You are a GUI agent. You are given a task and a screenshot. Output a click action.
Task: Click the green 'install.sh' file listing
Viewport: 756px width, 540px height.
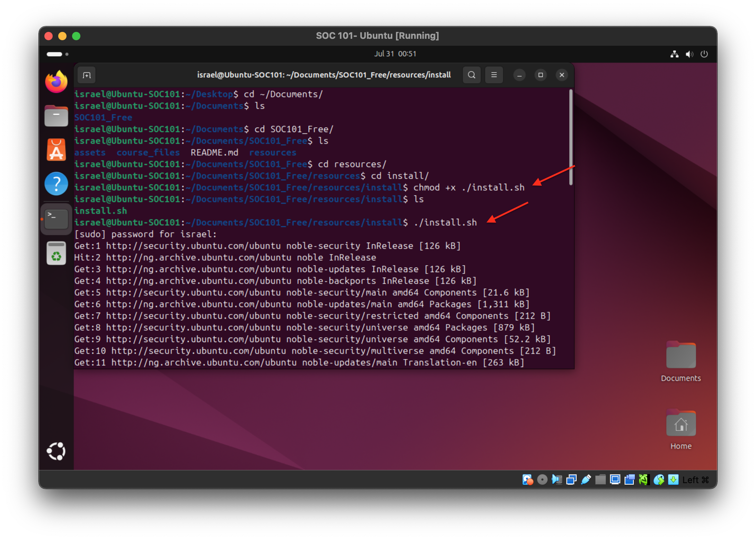pyautogui.click(x=100, y=211)
